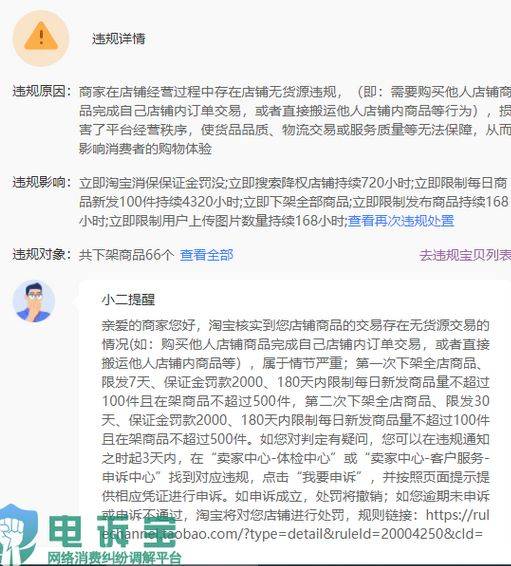Click the 电诉宝 watermark text

113,531
